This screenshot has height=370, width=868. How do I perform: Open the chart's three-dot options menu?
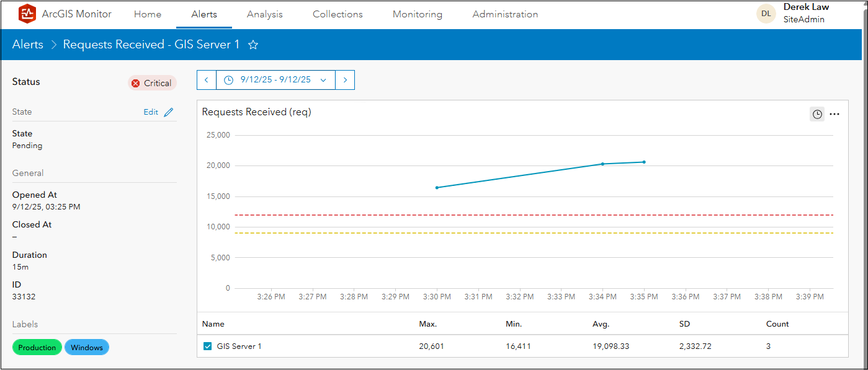834,114
